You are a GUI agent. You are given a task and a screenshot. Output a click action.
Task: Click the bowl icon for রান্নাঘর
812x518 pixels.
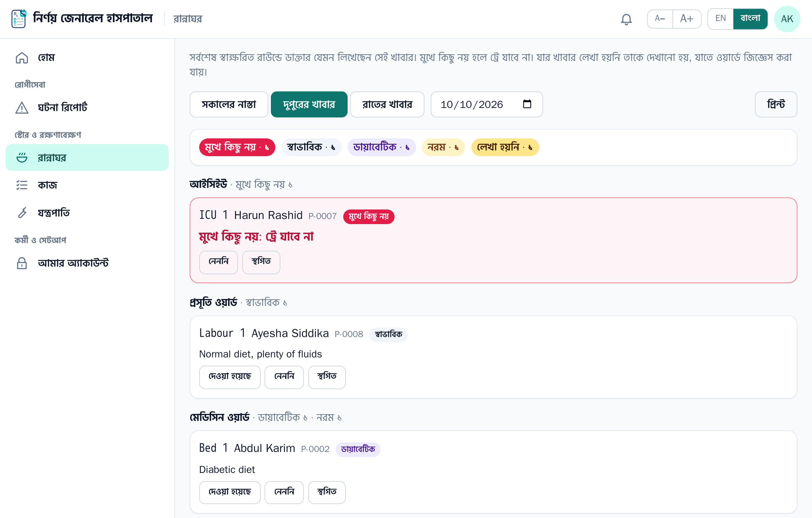pos(22,158)
